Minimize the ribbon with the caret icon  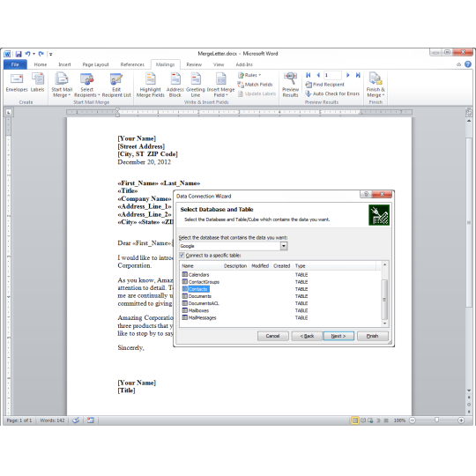[458, 64]
